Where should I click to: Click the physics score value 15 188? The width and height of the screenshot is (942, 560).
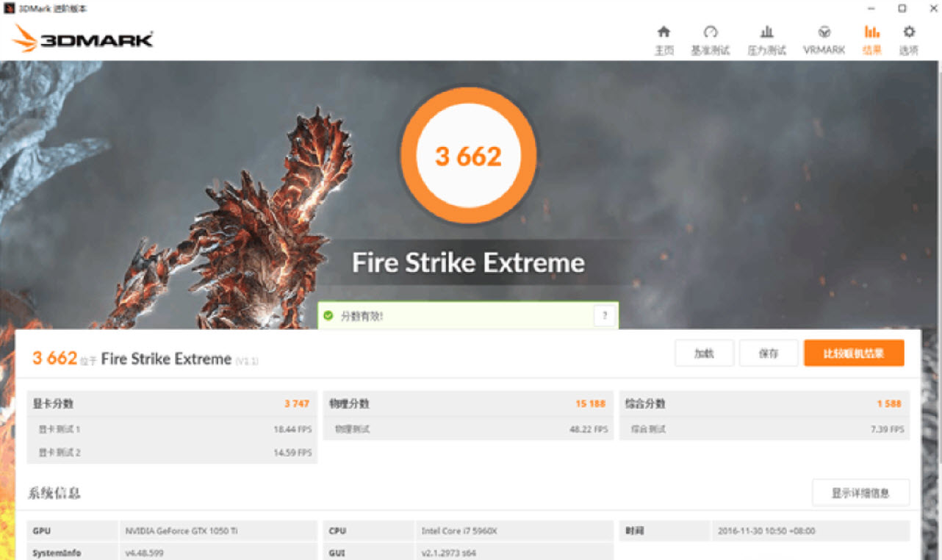coord(591,403)
